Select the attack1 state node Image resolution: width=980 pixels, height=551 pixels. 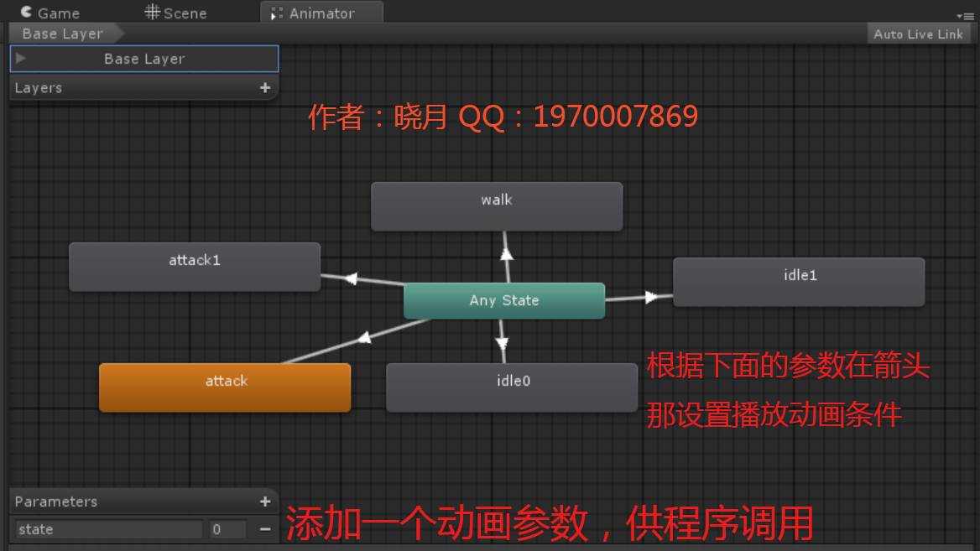click(x=195, y=267)
